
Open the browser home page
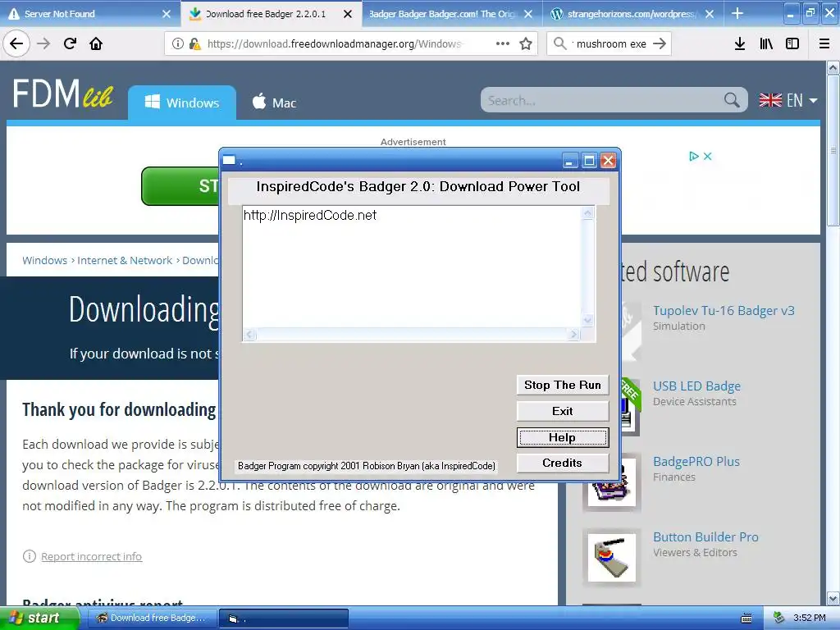(x=96, y=43)
